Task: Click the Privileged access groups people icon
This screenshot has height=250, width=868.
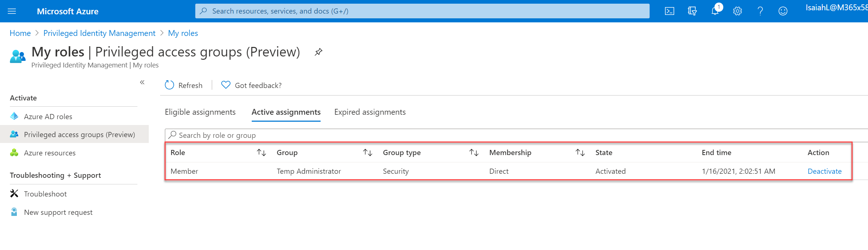Action: tap(14, 134)
